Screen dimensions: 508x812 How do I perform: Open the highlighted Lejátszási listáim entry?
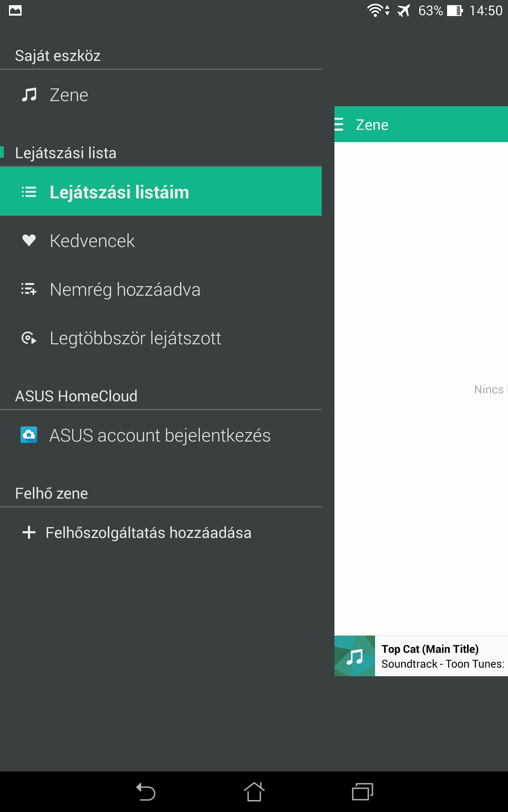(161, 192)
